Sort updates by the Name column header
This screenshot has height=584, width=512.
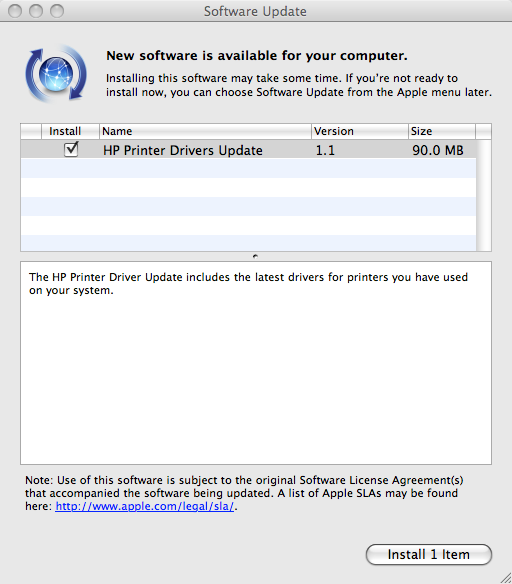[x=205, y=131]
